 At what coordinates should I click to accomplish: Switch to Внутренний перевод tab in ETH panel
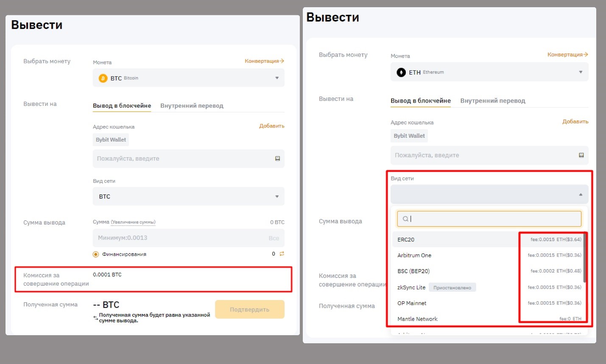click(x=492, y=101)
